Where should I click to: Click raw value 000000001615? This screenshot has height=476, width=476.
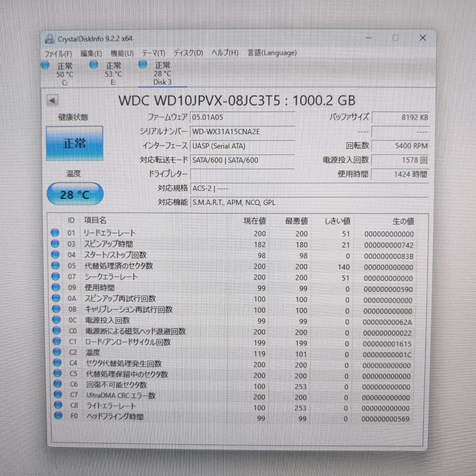(387, 344)
